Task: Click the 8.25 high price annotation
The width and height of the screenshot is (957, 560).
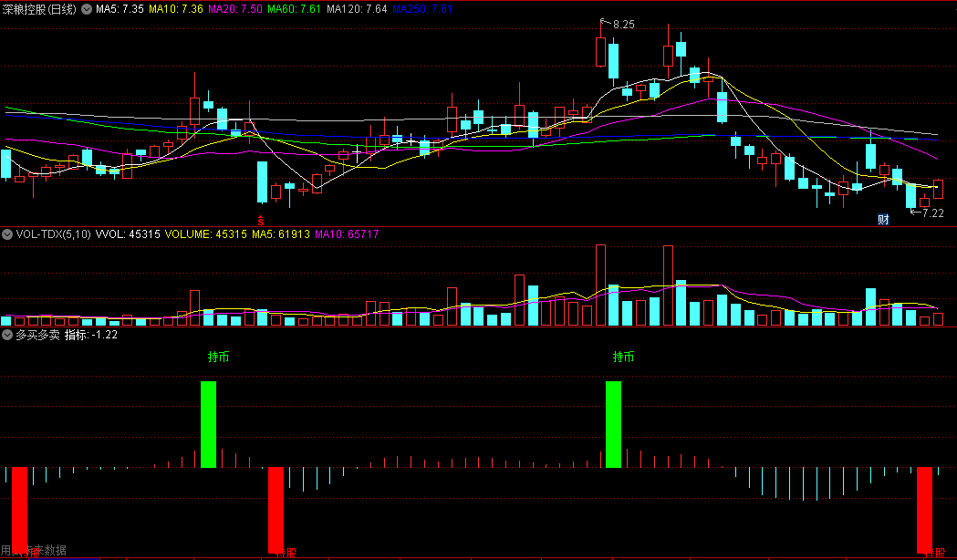Action: point(624,25)
